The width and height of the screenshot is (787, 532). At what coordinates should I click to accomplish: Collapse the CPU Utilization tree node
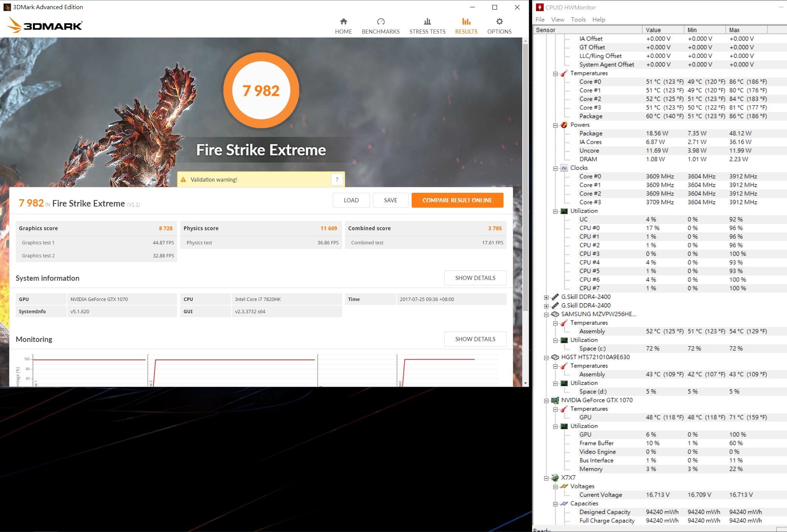coord(555,211)
